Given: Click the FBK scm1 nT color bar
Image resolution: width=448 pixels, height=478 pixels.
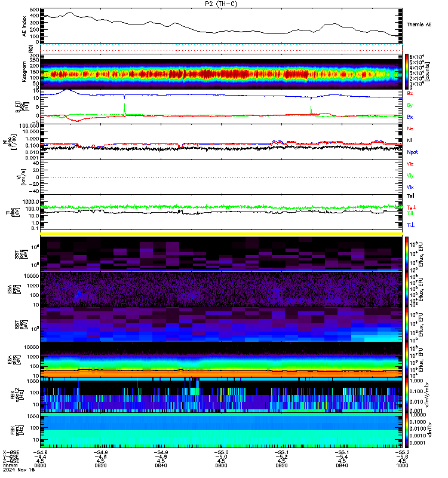Looking at the screenshot, I should pos(407,430).
